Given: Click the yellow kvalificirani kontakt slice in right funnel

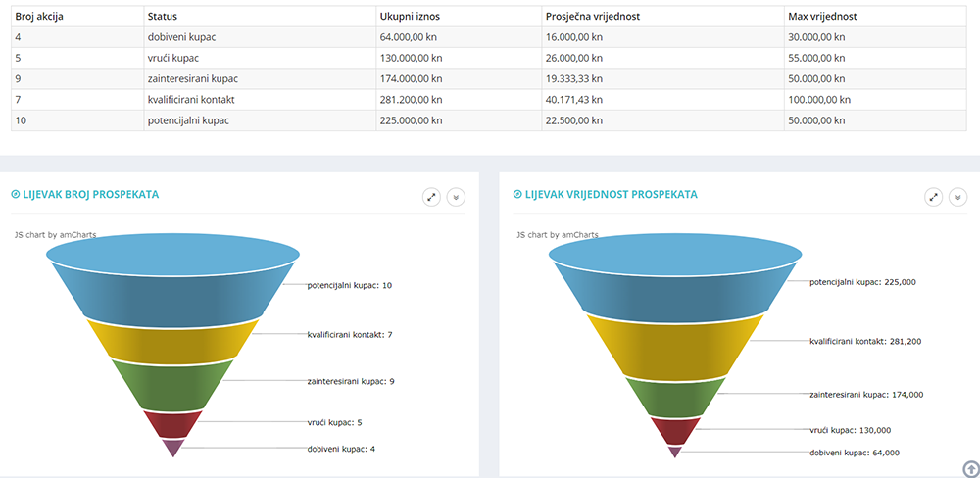Looking at the screenshot, I should click(x=675, y=350).
